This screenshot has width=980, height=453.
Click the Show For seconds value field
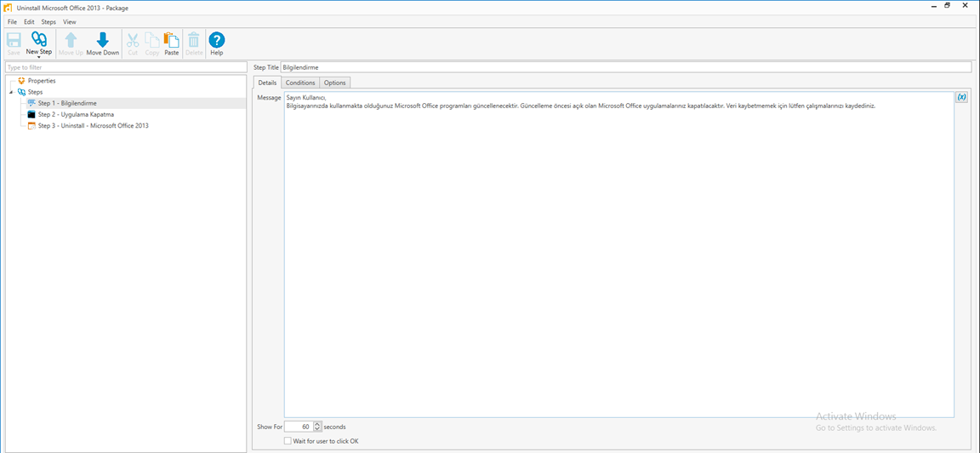299,427
